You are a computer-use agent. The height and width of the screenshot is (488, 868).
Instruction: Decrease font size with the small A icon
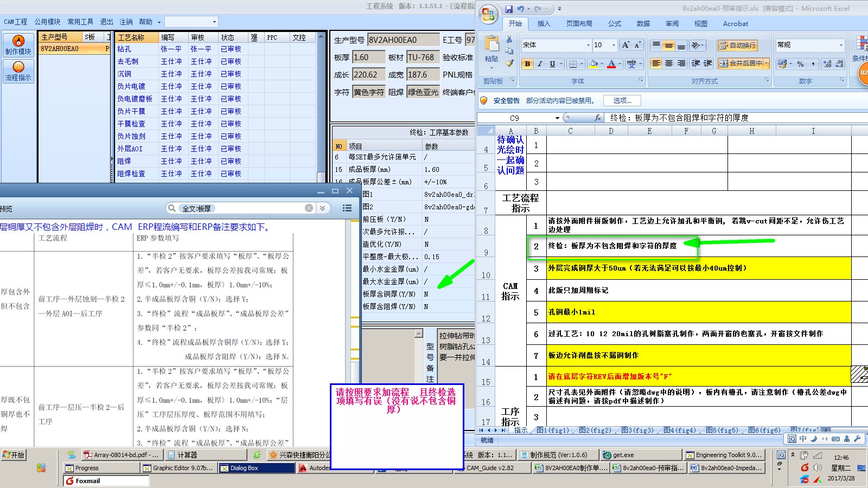637,45
